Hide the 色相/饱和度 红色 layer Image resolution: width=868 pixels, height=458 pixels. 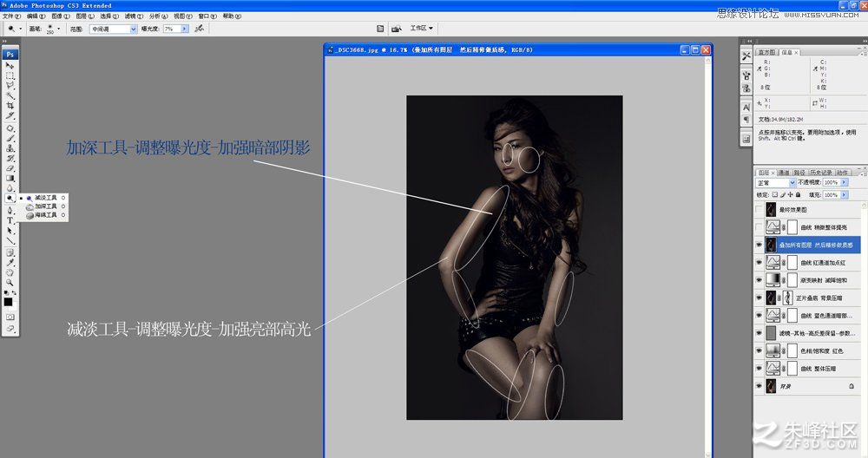(759, 350)
